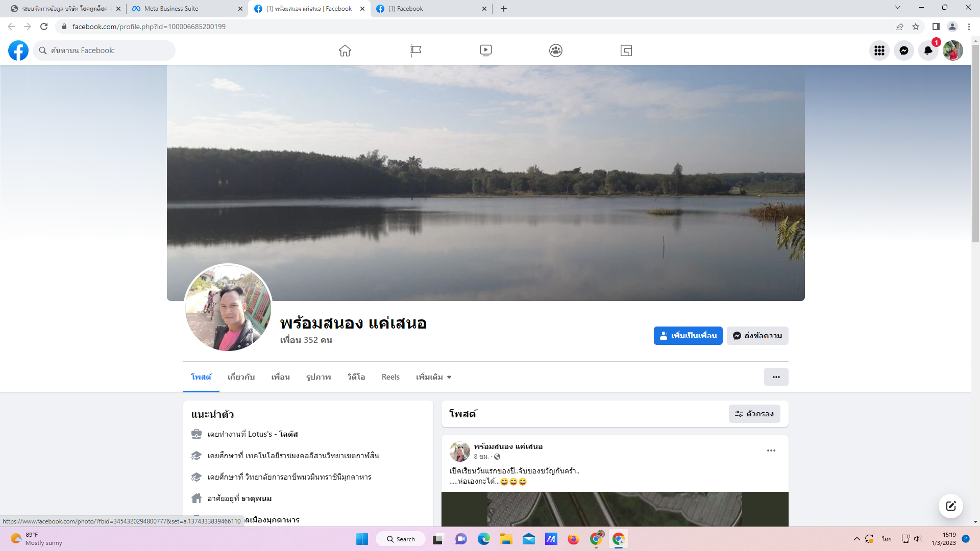Switch to the รูปภาพ tab

click(318, 377)
